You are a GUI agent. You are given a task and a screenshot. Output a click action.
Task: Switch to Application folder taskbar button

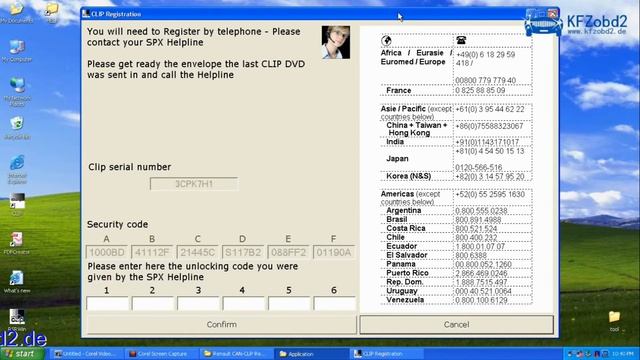coord(310,354)
